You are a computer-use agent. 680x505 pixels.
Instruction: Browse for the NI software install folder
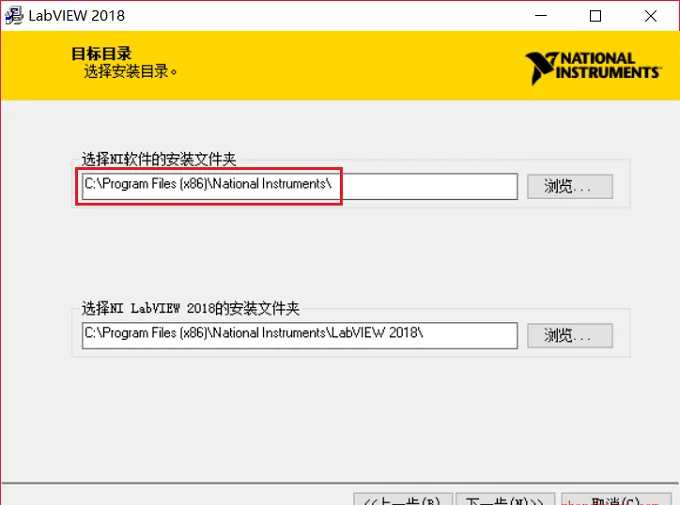pyautogui.click(x=570, y=187)
